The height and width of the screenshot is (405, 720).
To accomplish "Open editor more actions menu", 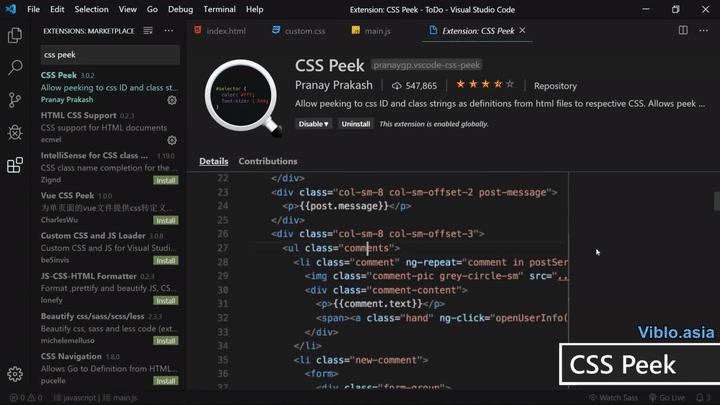I will 703,30.
